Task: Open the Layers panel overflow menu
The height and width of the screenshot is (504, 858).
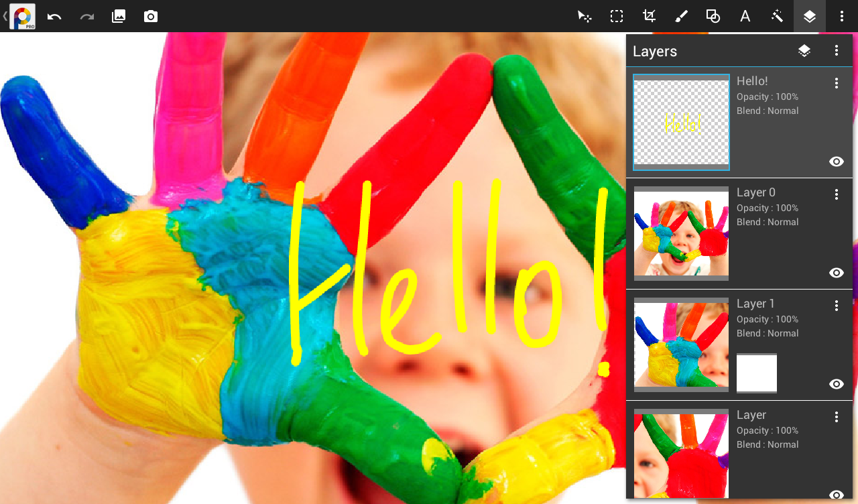Action: 836,50
